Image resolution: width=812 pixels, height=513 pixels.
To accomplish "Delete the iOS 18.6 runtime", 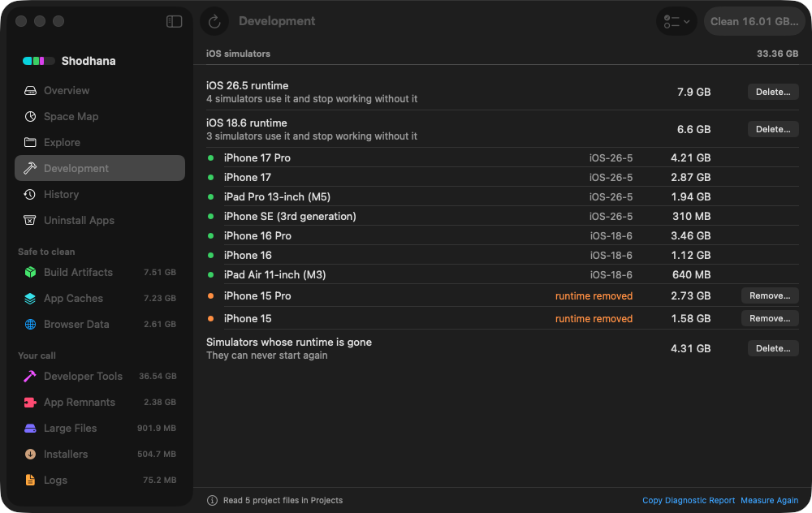I will click(x=773, y=129).
